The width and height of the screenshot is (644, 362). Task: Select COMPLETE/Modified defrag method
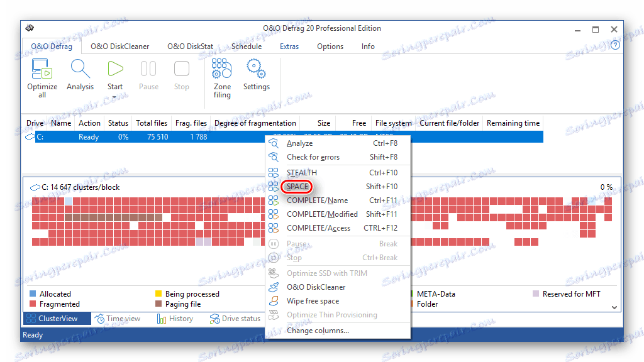pyautogui.click(x=338, y=214)
